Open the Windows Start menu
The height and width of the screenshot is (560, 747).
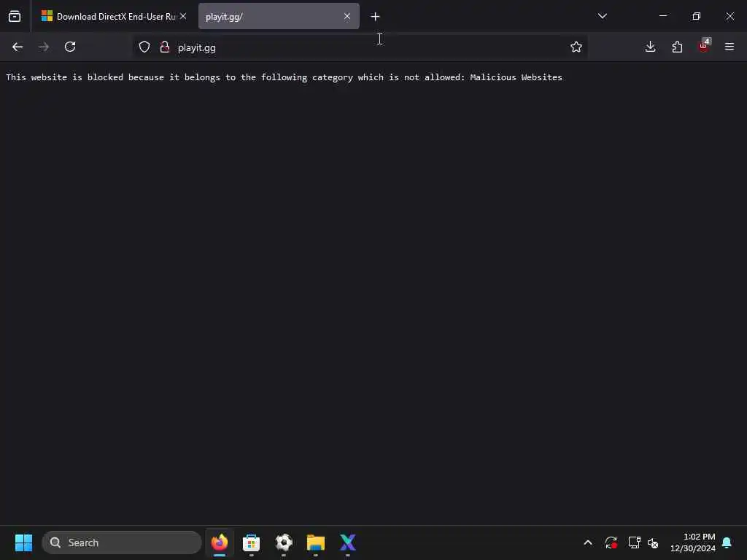click(x=23, y=542)
